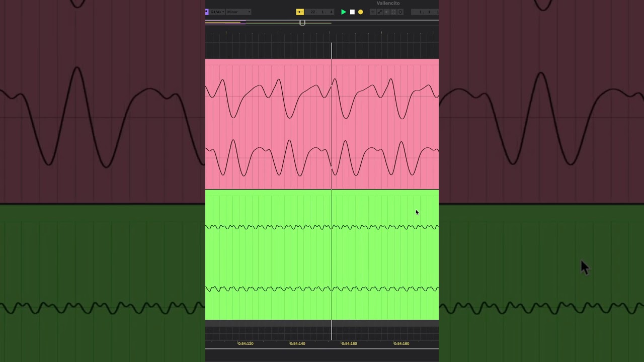Click the green clip's lower waveform channel

[322, 289]
